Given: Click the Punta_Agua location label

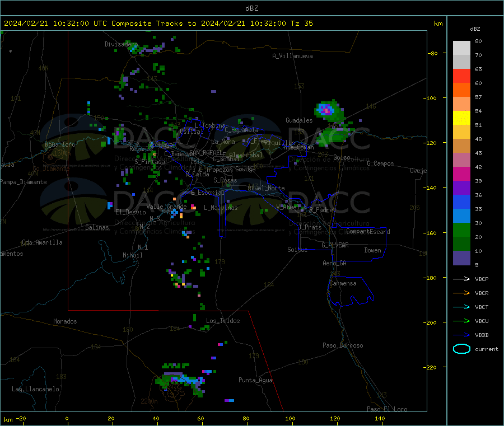Looking at the screenshot, I should (x=255, y=380).
